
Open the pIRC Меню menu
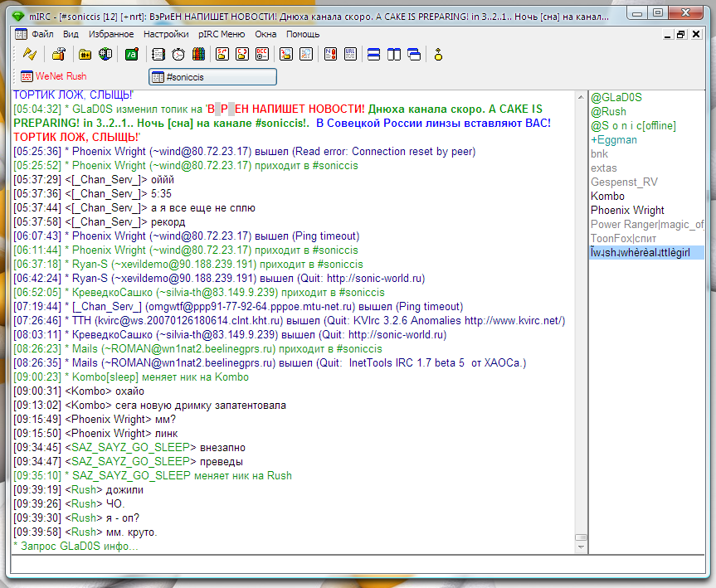click(x=222, y=34)
